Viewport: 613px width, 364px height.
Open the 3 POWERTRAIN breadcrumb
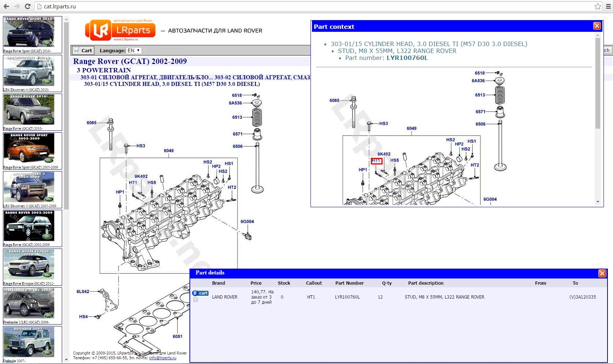104,70
